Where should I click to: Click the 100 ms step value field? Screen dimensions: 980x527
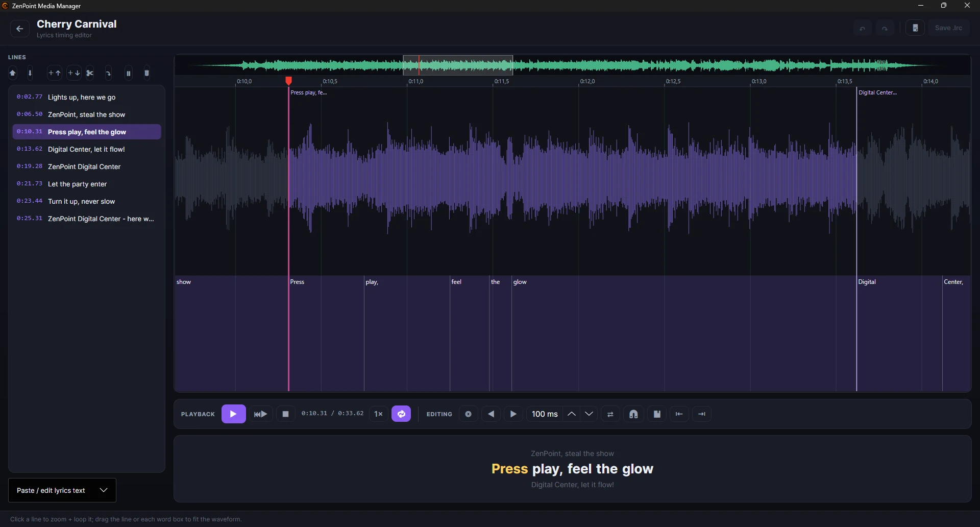(545, 414)
